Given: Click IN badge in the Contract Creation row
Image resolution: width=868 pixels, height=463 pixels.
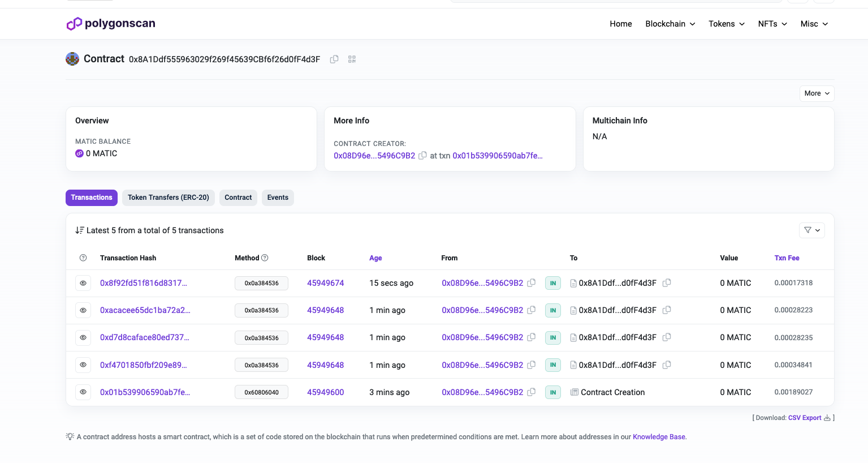Looking at the screenshot, I should pyautogui.click(x=552, y=392).
